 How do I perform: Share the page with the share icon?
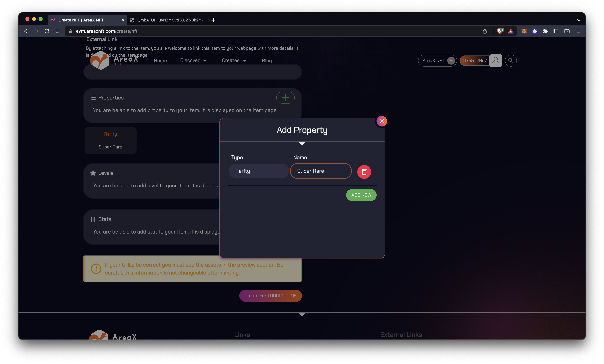pyautogui.click(x=485, y=31)
